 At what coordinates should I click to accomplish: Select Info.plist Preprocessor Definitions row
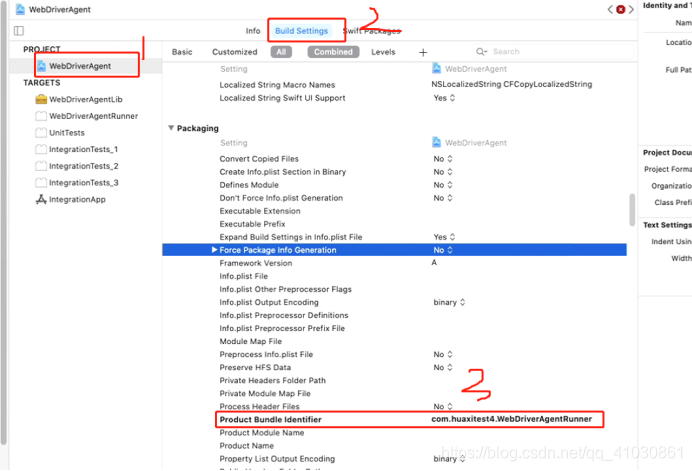284,315
